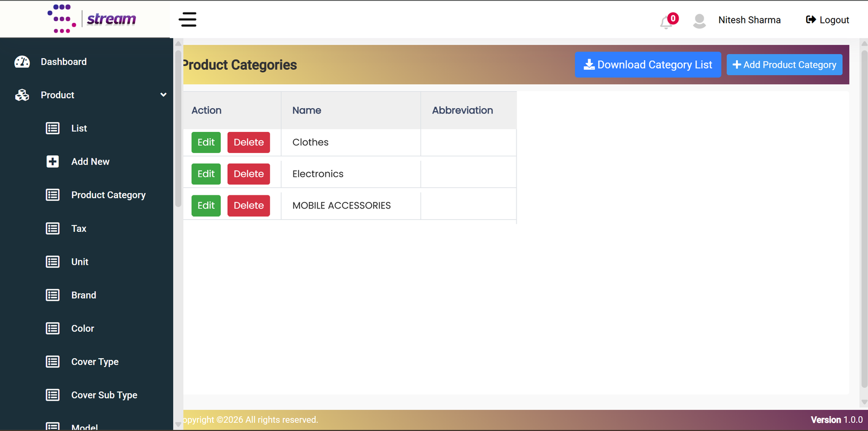868x431 pixels.
Task: Delete the Clothes category
Action: [248, 142]
